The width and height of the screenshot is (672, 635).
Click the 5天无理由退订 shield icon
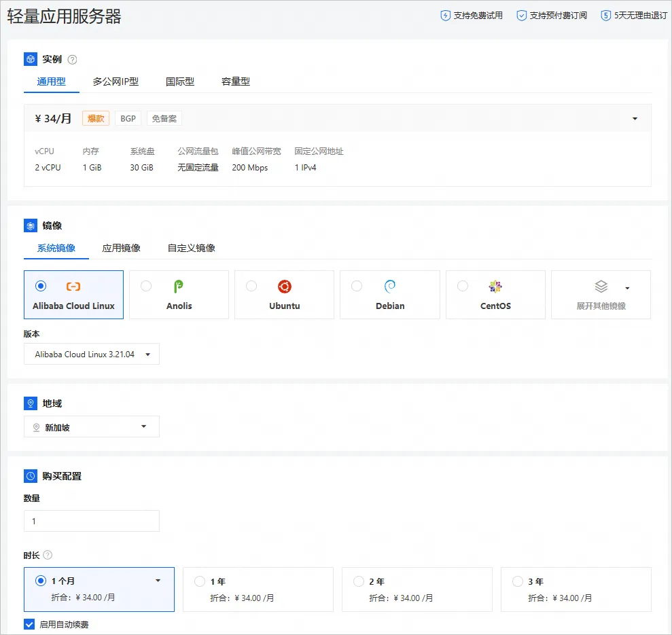[x=605, y=16]
